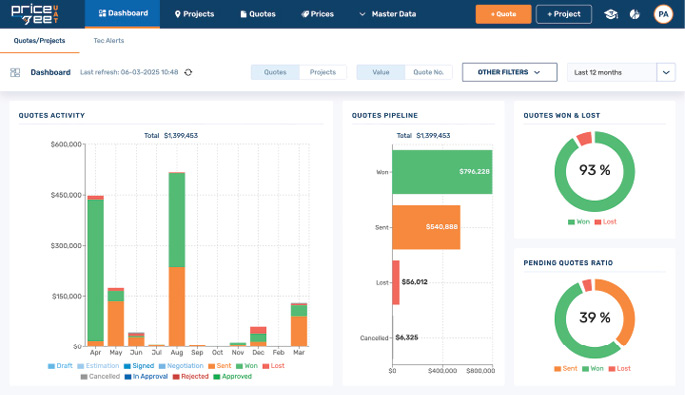The image size is (685, 395).
Task: Click the August bar in Quotes Activity
Action: 176,259
